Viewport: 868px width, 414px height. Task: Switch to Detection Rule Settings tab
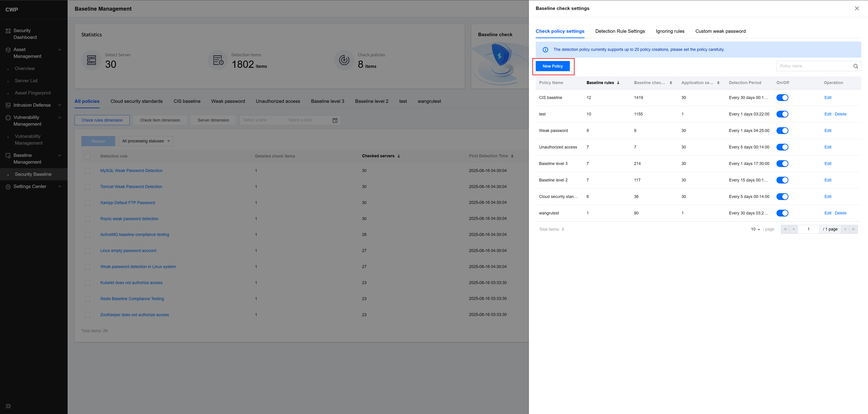(x=620, y=31)
